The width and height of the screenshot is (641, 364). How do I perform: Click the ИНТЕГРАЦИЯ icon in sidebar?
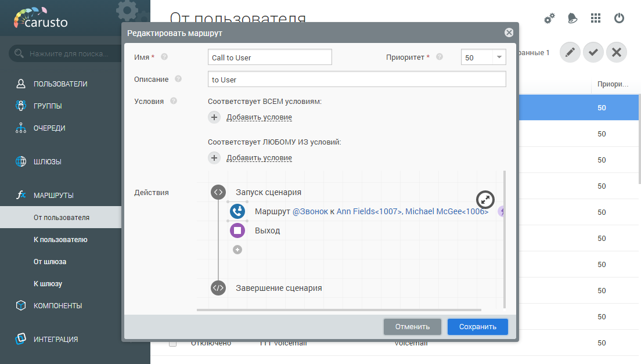click(21, 338)
